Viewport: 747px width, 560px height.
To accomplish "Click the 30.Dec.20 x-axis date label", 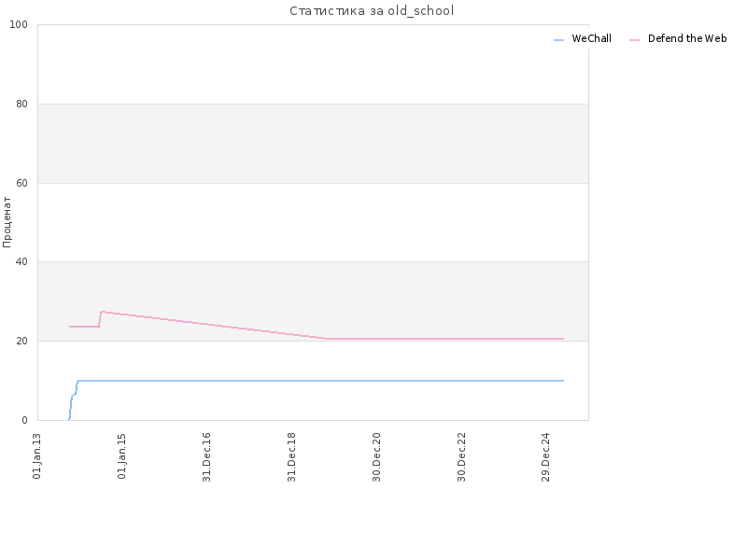I will (x=376, y=456).
